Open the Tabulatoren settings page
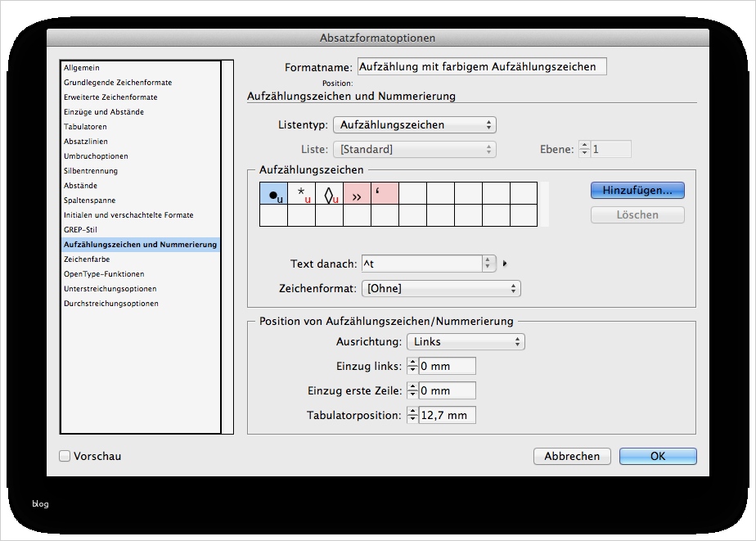The width and height of the screenshot is (756, 541). tap(87, 126)
